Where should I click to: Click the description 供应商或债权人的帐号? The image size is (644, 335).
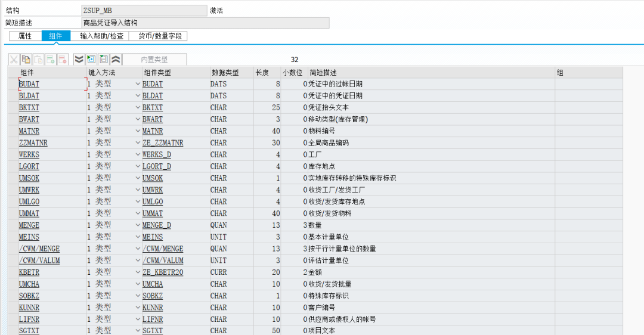coord(342,319)
